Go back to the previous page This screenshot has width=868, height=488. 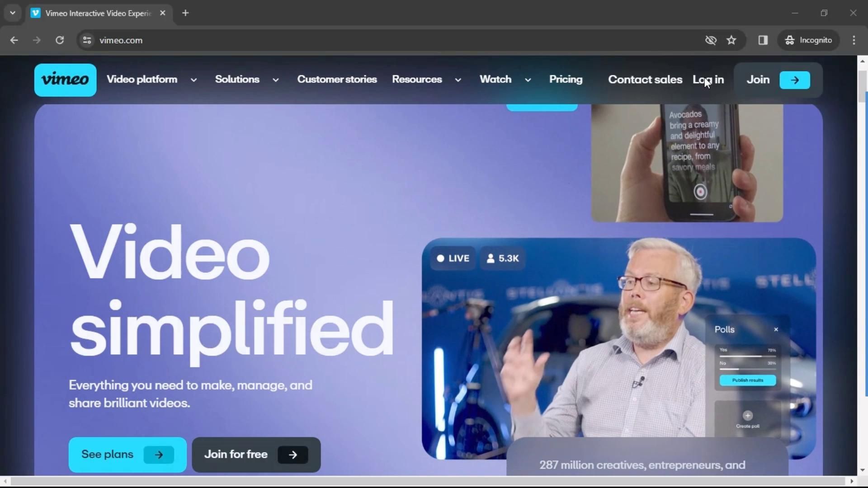14,40
